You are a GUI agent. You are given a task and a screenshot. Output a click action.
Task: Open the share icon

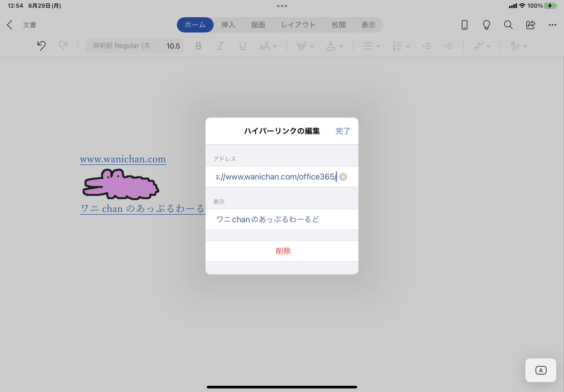click(x=531, y=25)
